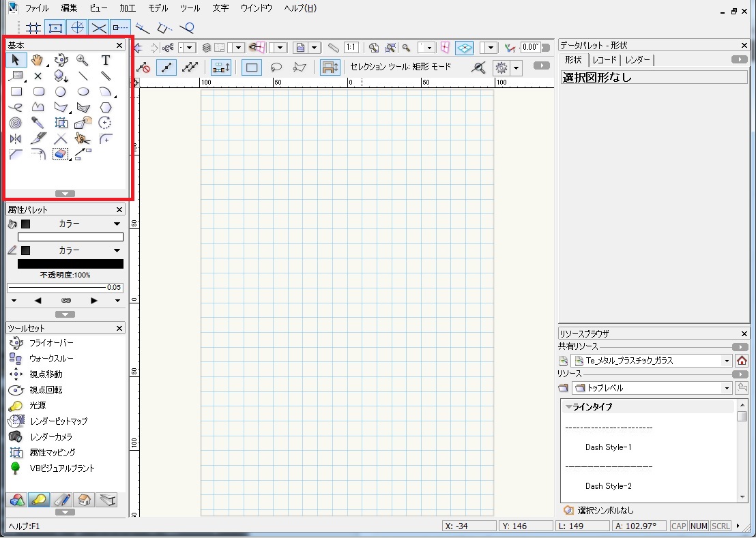Expand the 基本 palette bottom arrow
Screen dimensions: 756x538
pyautogui.click(x=65, y=194)
